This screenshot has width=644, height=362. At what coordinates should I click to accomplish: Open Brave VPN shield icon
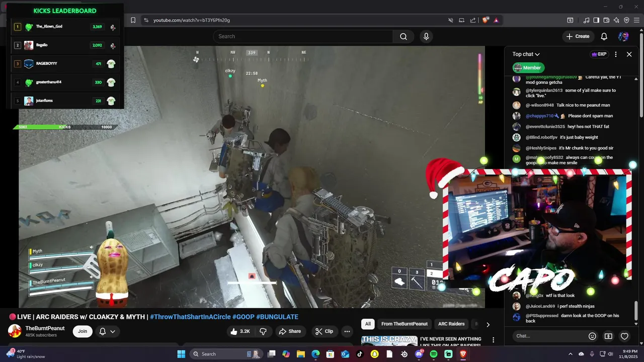[x=626, y=20]
